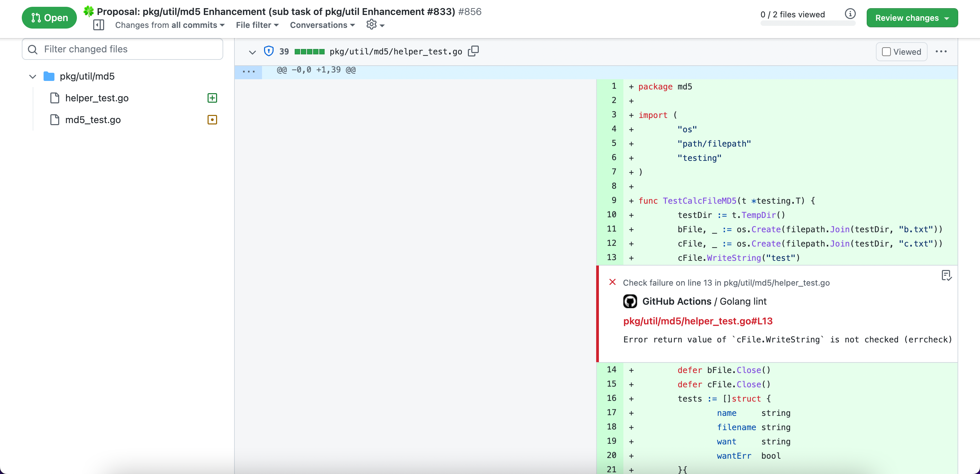
Task: Click the files viewed info icon
Action: (850, 14)
